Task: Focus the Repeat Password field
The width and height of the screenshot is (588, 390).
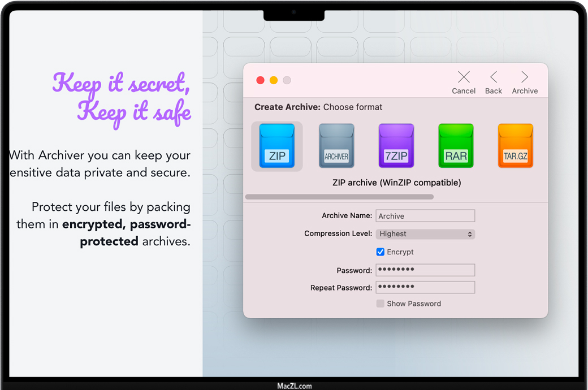Action: (425, 287)
